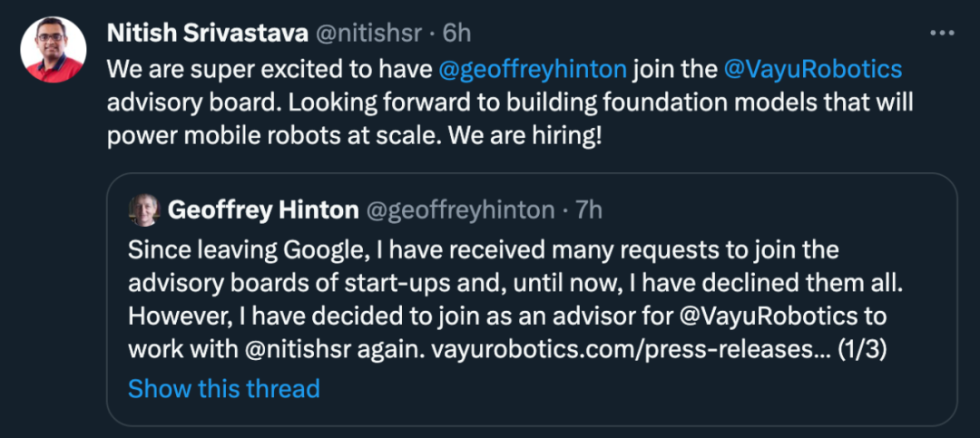Click the gray @geoffreyhinton handle in quoted tweet

click(x=460, y=210)
